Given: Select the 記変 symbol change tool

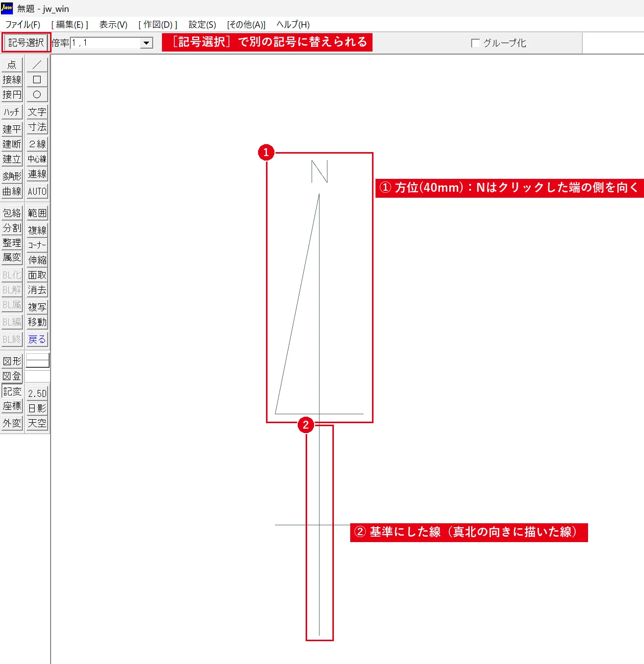Looking at the screenshot, I should click(12, 391).
